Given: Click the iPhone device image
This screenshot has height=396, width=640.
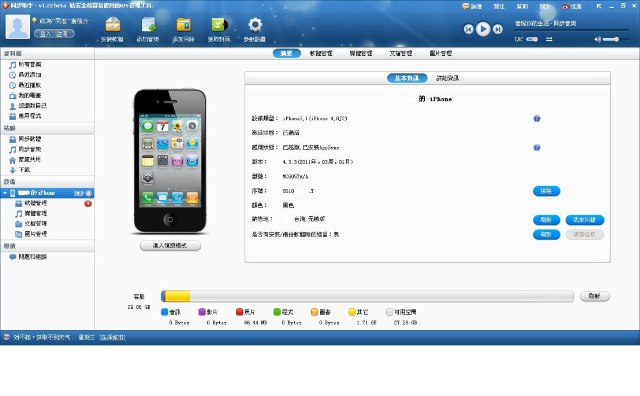Looking at the screenshot, I should coord(170,161).
